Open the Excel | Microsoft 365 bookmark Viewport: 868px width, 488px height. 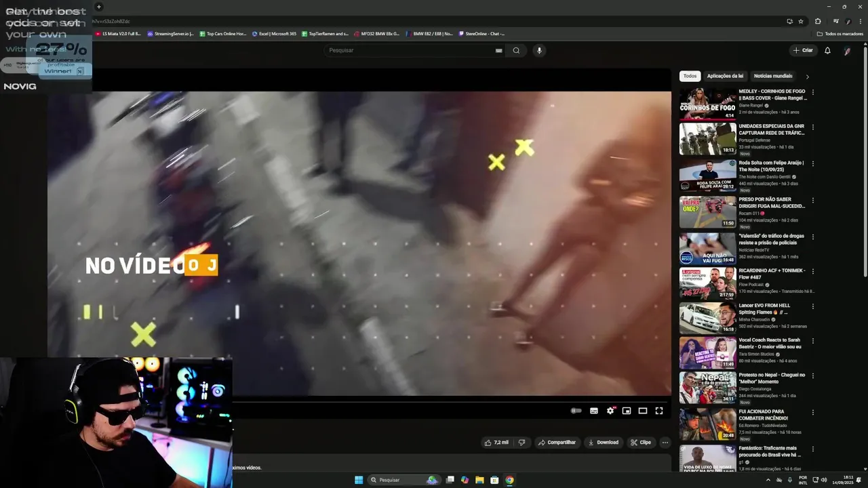point(275,33)
